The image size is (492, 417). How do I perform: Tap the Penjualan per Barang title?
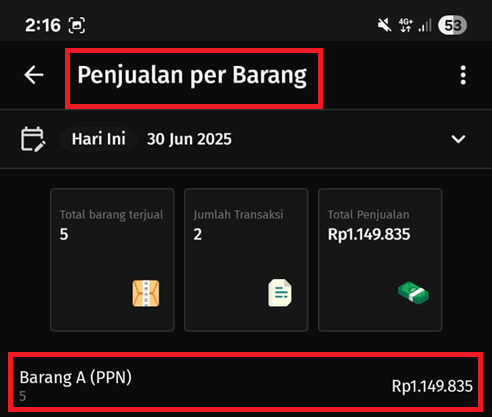(x=192, y=75)
